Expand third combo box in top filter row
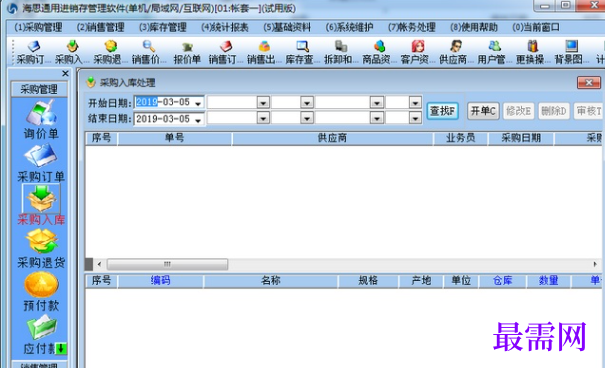Image resolution: width=605 pixels, height=368 pixels. coord(377,103)
